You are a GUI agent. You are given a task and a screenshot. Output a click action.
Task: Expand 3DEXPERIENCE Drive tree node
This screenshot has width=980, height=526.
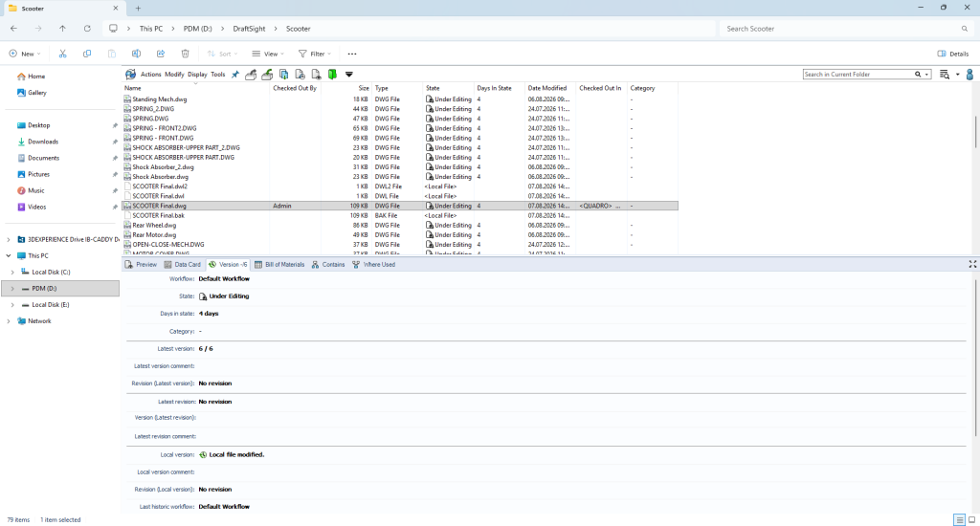click(9, 239)
